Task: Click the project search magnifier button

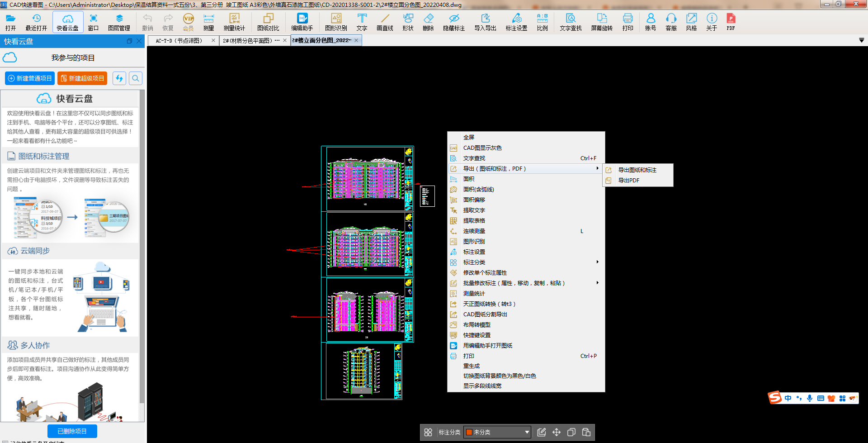Action: coord(136,78)
